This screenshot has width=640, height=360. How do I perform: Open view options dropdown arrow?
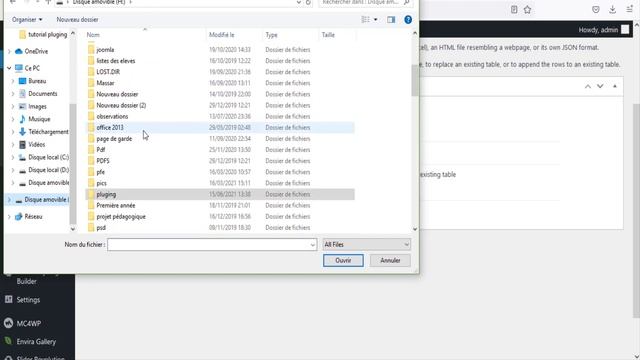(376, 20)
